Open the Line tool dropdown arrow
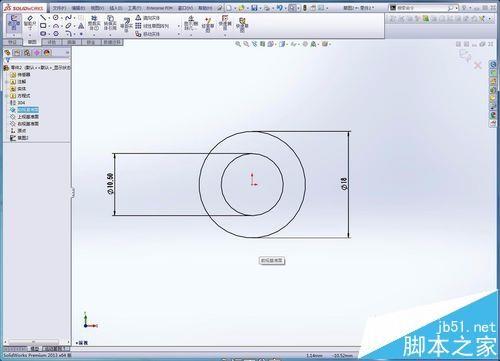The image size is (500, 361). [48, 18]
